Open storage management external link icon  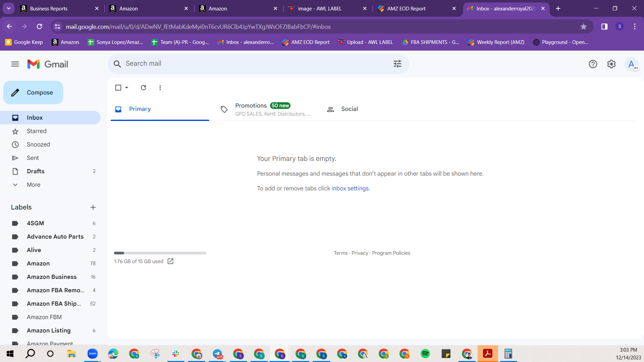[170, 261]
